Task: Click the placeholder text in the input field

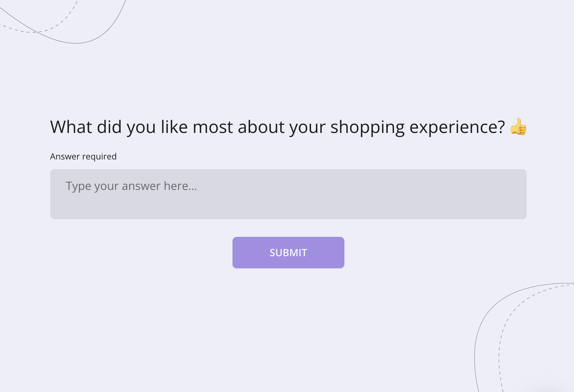Action: [132, 186]
